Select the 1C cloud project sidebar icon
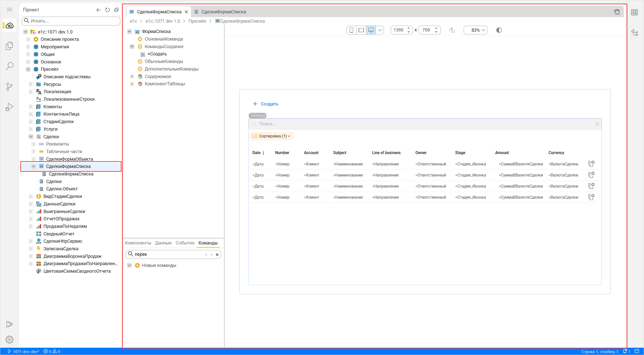The width and height of the screenshot is (644, 355). [x=10, y=25]
